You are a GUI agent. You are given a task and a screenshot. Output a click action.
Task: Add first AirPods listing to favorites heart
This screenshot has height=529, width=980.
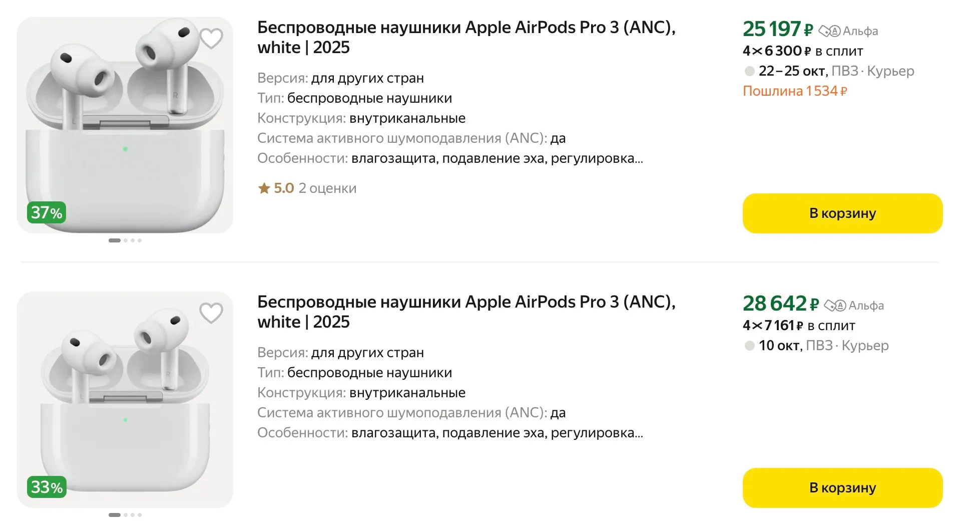tap(211, 38)
